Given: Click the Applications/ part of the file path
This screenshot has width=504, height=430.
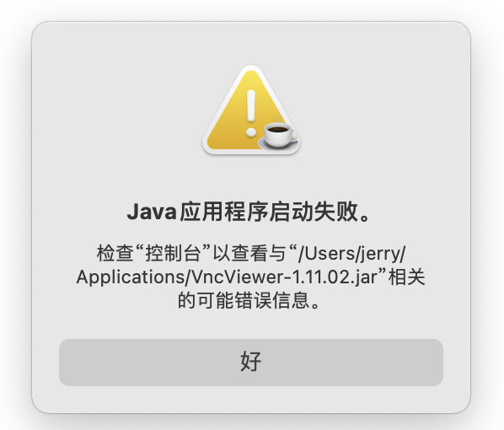Looking at the screenshot, I should click(x=134, y=277).
